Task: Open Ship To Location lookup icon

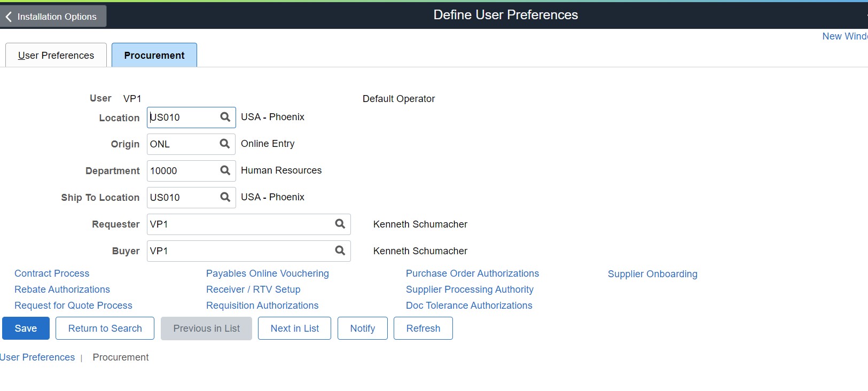Action: click(x=225, y=197)
